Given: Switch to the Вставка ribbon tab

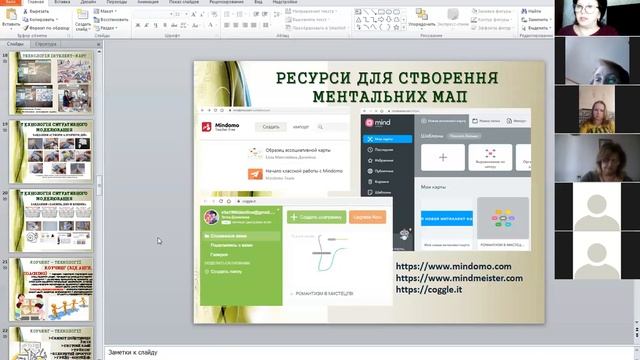Looking at the screenshot, I should point(62,2).
